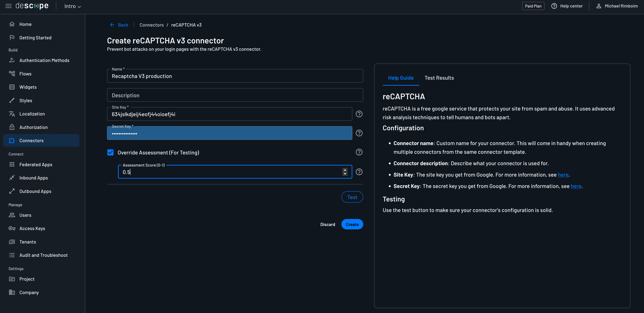Click the Access Keys key icon
This screenshot has width=644, height=313.
click(x=12, y=228)
